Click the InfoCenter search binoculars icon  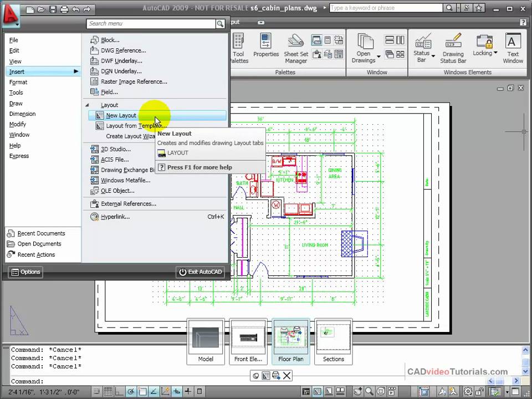click(x=449, y=8)
